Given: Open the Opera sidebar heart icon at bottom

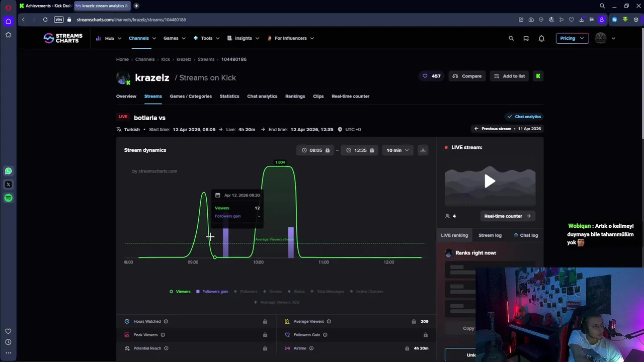Looking at the screenshot, I should click(x=8, y=331).
